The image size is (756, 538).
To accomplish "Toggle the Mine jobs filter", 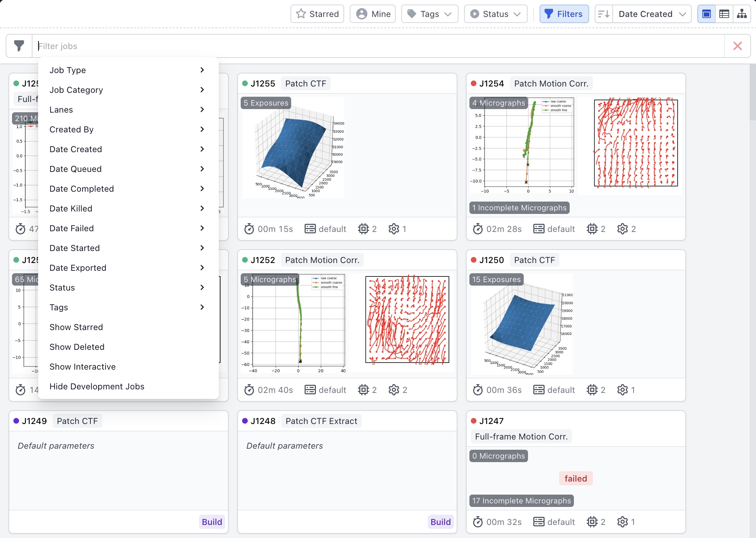I will 373,14.
